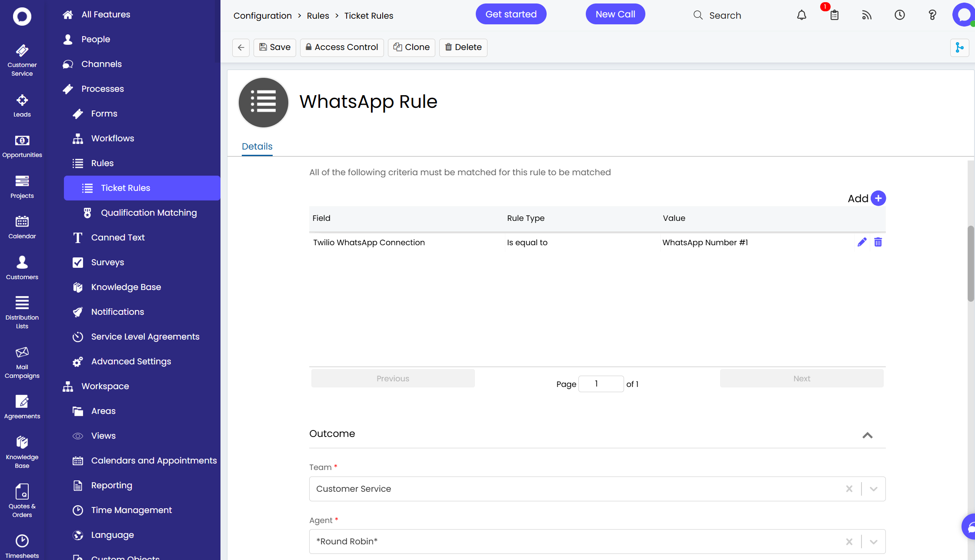The image size is (975, 560).
Task: Go back using the arrow button
Action: pyautogui.click(x=241, y=47)
